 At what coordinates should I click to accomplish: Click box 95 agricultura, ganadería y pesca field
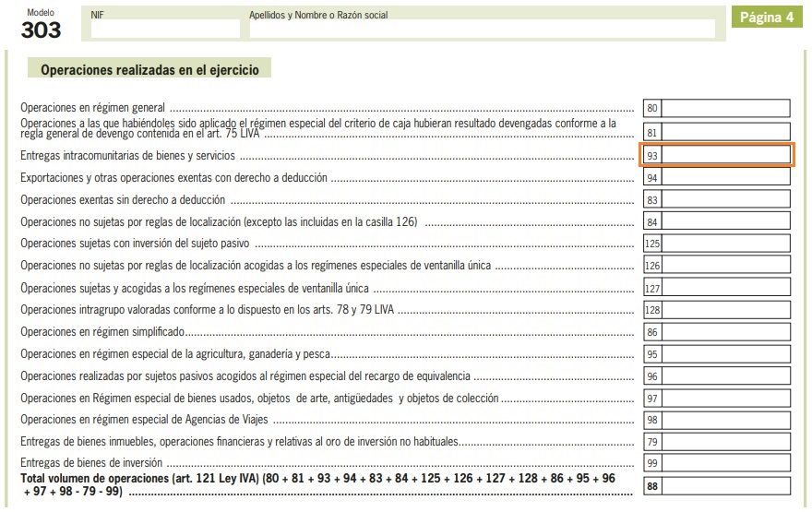click(725, 354)
